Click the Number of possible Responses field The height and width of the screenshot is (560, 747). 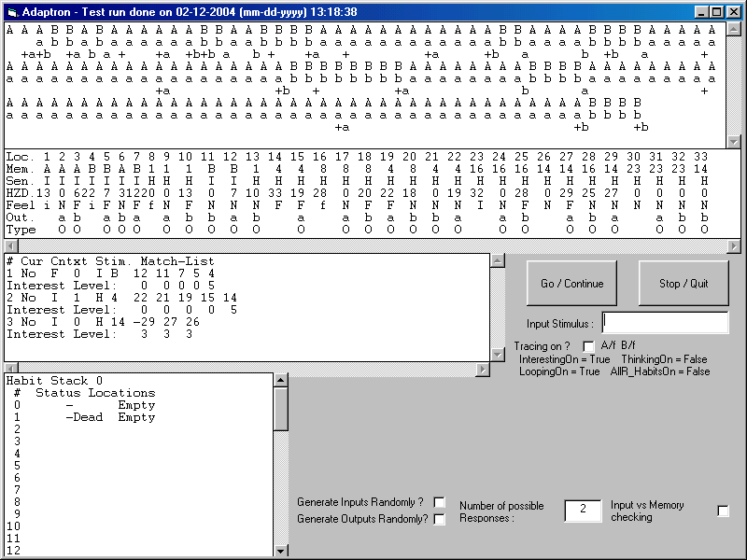[x=583, y=511]
